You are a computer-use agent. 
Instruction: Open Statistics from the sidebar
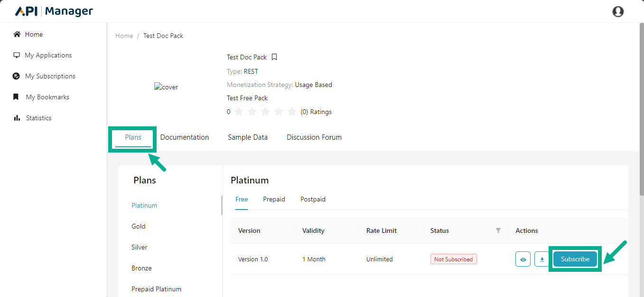point(38,118)
